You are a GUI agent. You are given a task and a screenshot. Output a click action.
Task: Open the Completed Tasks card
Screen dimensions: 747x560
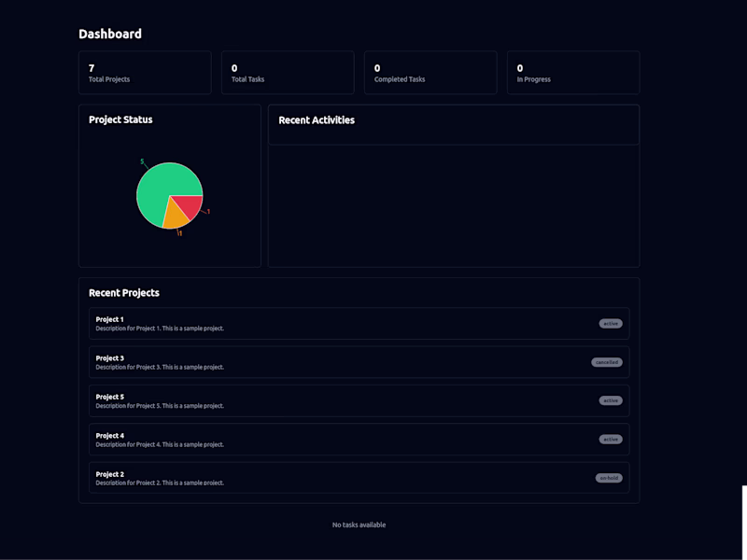pos(430,72)
